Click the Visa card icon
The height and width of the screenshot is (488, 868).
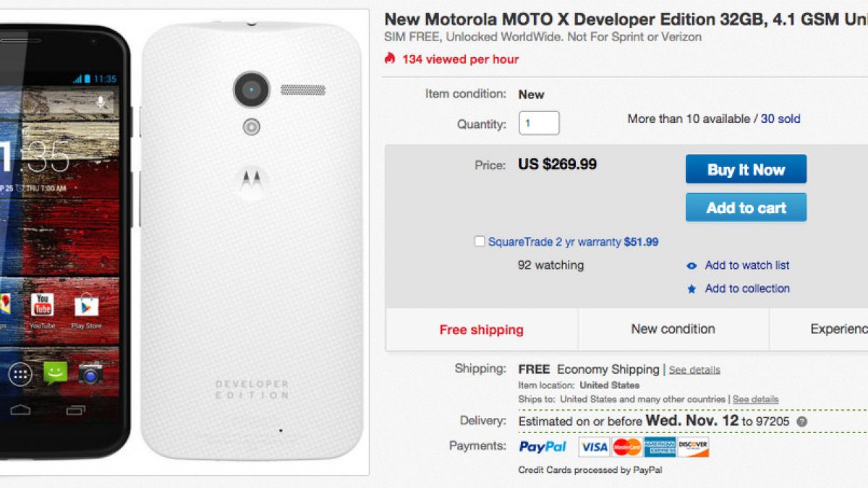594,447
